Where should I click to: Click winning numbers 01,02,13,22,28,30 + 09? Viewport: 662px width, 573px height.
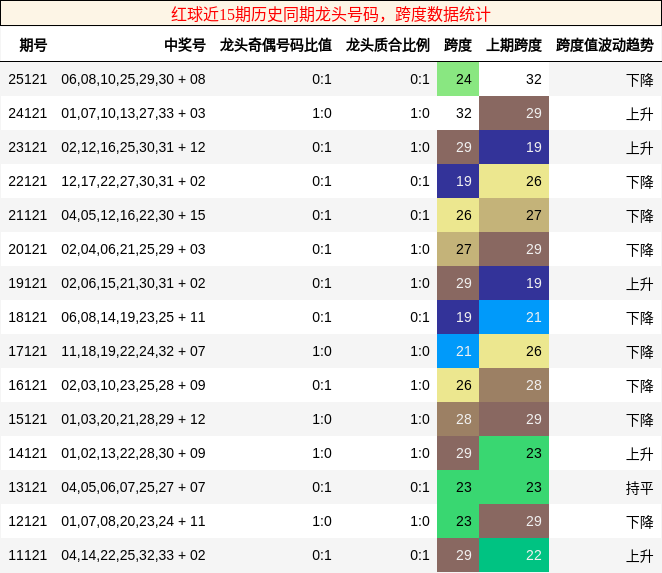click(x=133, y=453)
